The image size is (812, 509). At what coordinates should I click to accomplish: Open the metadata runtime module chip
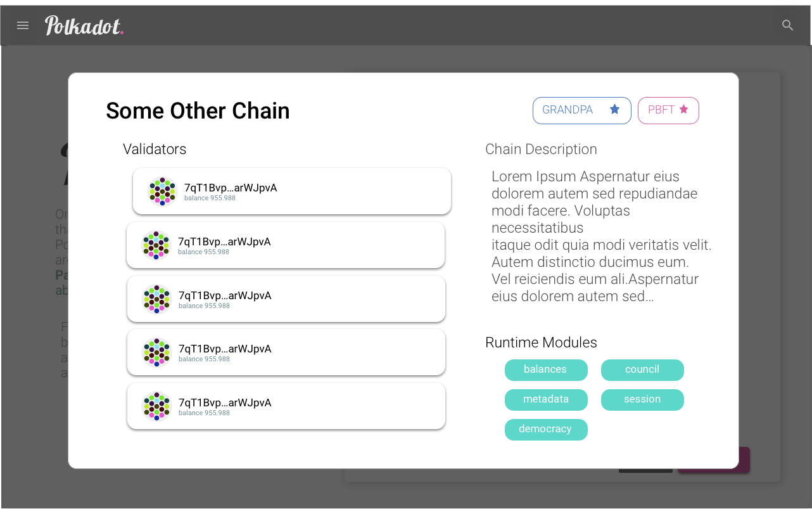[x=546, y=400]
